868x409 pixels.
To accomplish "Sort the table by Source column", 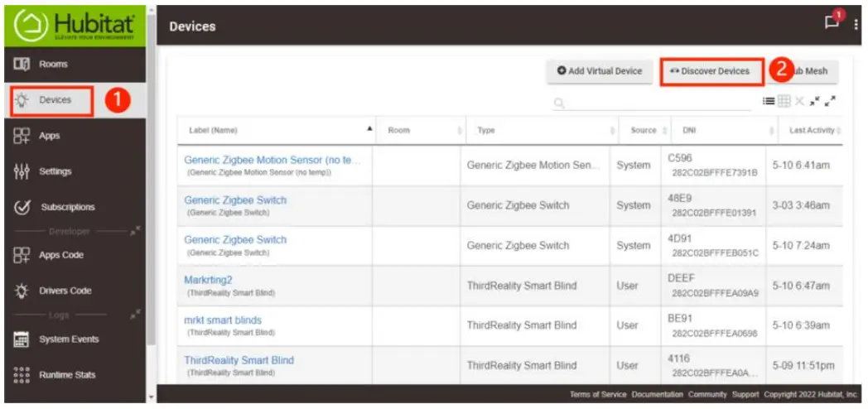I will [644, 130].
